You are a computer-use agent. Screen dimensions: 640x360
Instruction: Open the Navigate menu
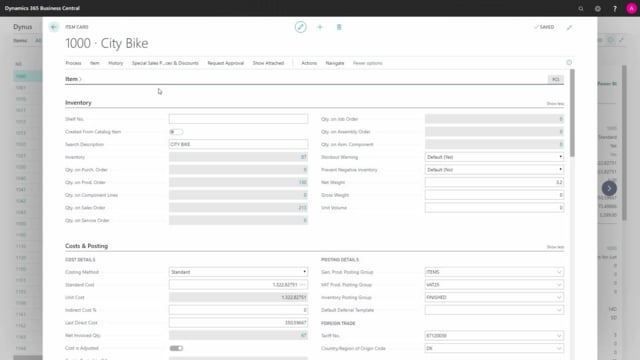[335, 63]
